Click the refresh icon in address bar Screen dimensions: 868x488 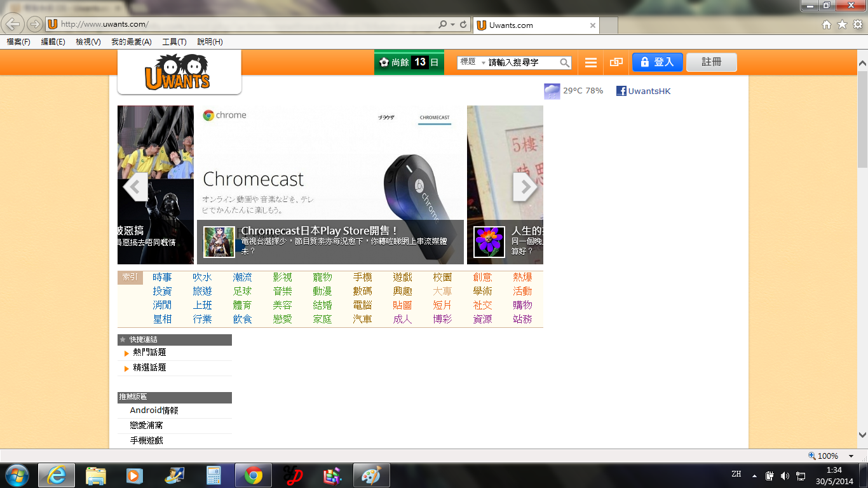(463, 25)
